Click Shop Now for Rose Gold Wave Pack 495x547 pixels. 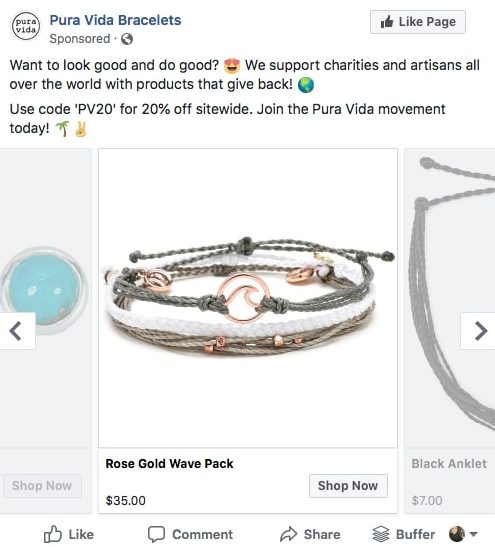(348, 486)
